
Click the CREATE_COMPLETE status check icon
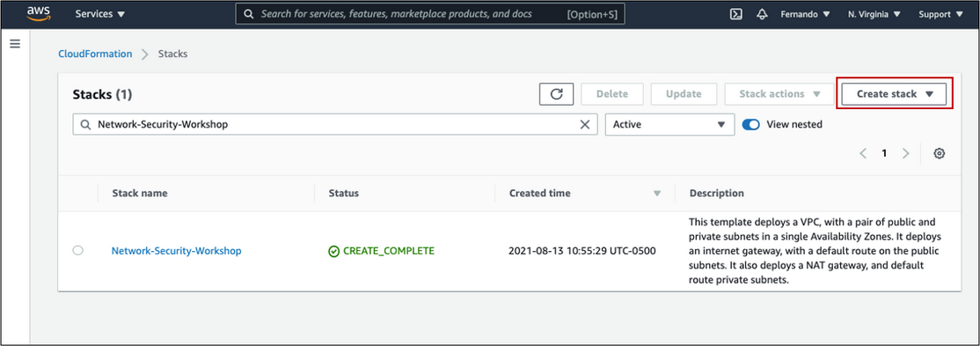pos(333,251)
